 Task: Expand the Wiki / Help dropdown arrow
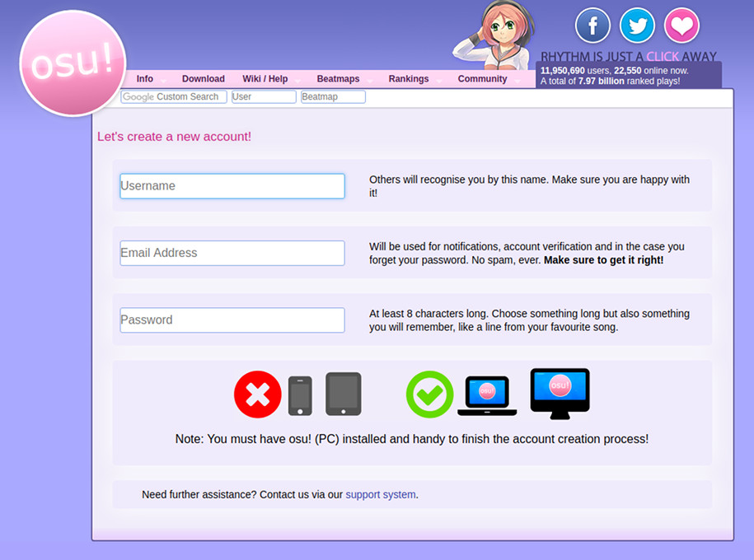point(297,81)
